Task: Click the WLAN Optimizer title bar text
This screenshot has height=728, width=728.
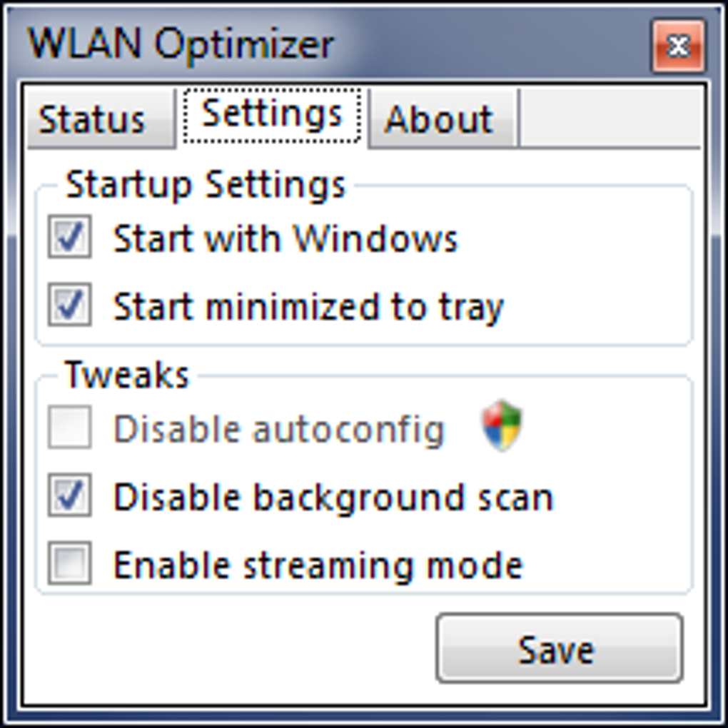Action: click(181, 44)
